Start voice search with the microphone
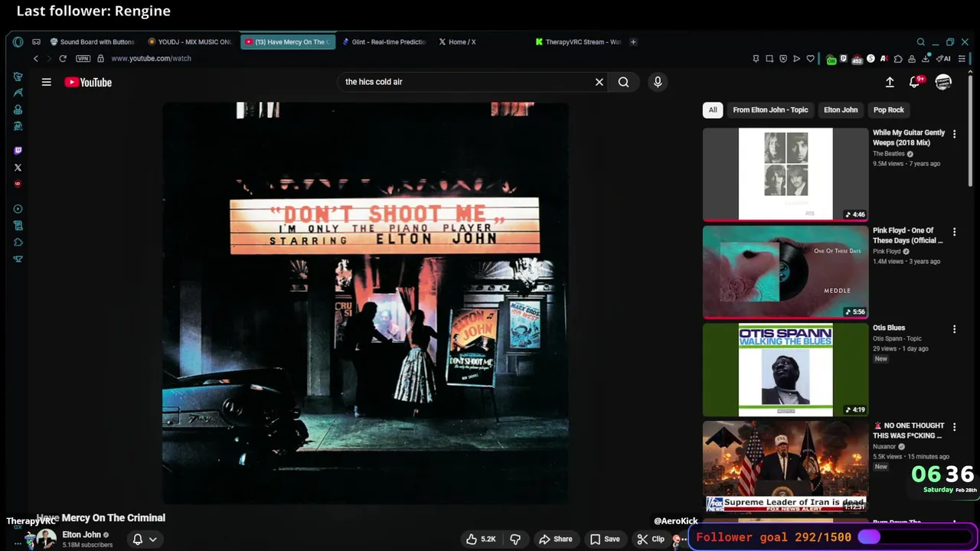This screenshot has width=980, height=551. pos(658,82)
